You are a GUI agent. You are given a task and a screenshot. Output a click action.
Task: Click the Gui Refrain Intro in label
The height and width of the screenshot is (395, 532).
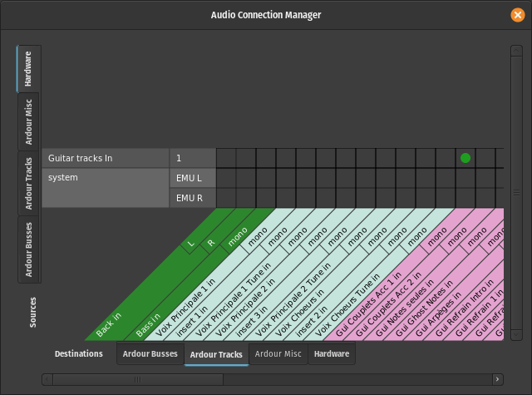465,308
